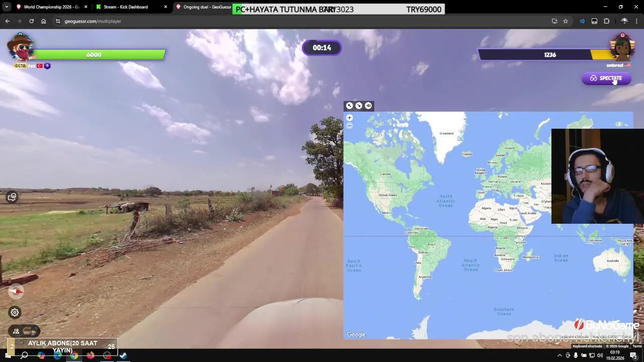
Task: Open the taskbar clock 03:19
Action: 615,355
